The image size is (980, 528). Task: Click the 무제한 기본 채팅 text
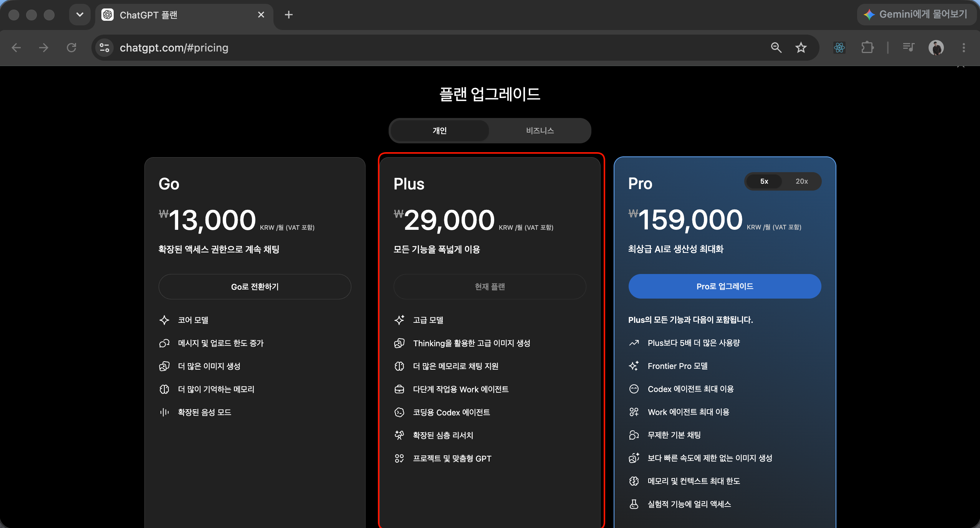pos(674,435)
